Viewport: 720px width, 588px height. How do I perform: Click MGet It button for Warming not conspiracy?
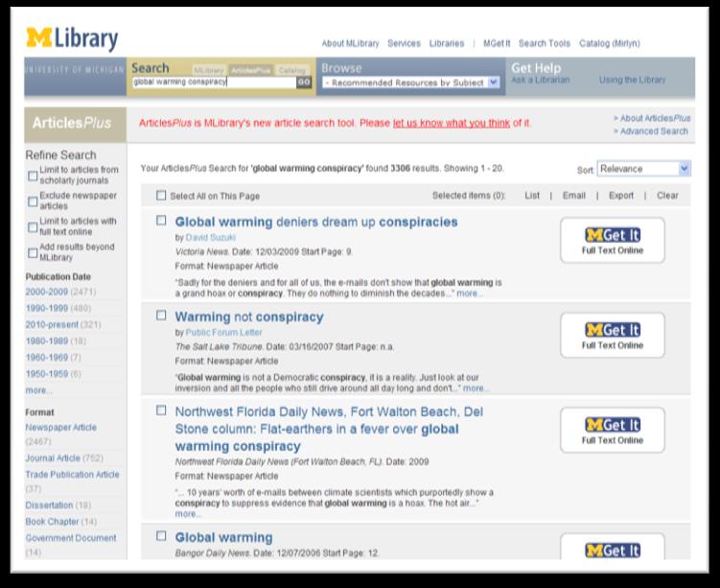pos(613,336)
